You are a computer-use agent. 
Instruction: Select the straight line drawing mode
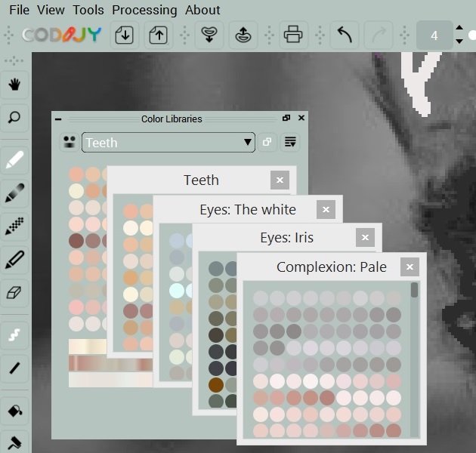[x=14, y=368]
